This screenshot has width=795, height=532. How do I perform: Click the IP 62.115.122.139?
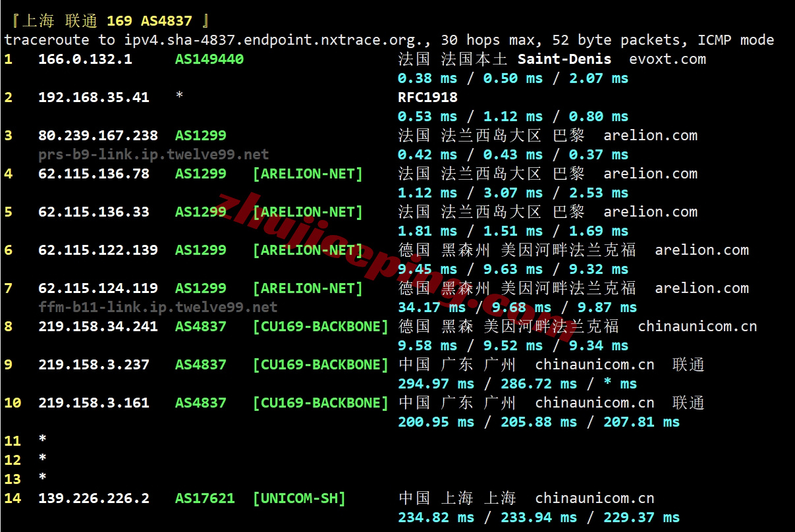coord(98,250)
